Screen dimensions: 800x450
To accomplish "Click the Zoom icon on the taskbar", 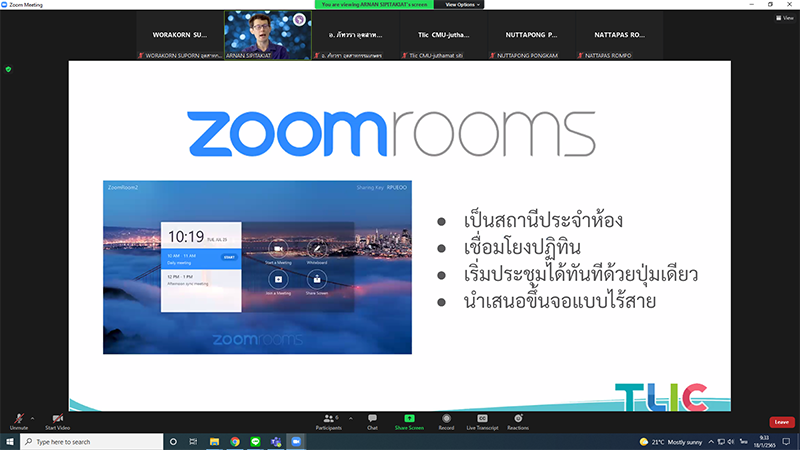I will pyautogui.click(x=296, y=441).
